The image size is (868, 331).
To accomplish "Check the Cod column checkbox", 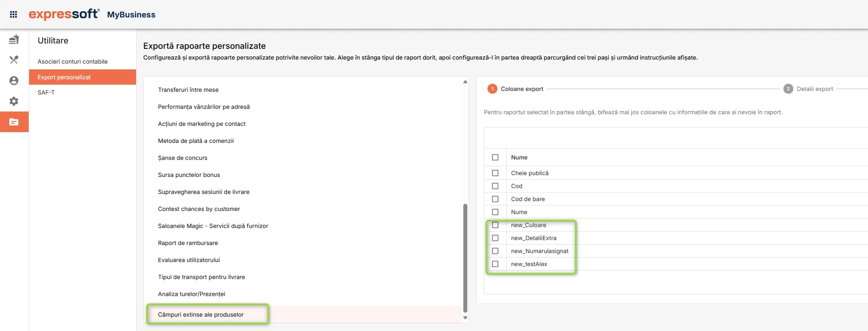I will coord(495,186).
